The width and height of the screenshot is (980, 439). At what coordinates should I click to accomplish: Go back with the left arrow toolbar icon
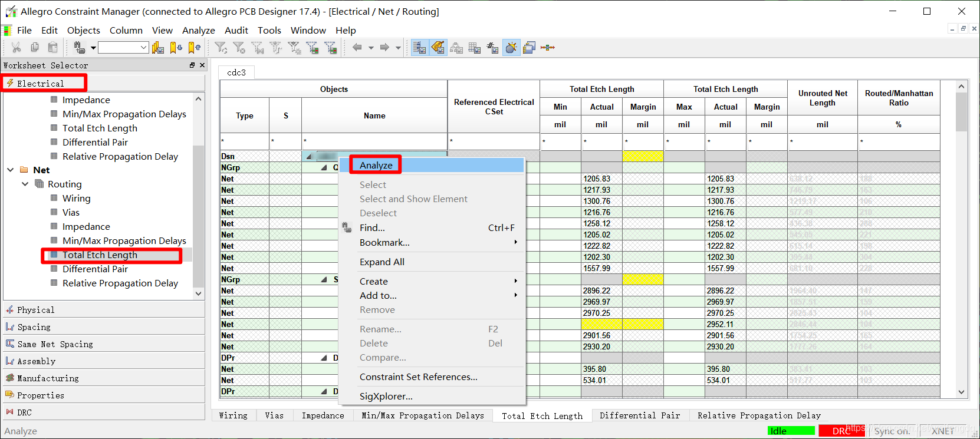coord(357,48)
